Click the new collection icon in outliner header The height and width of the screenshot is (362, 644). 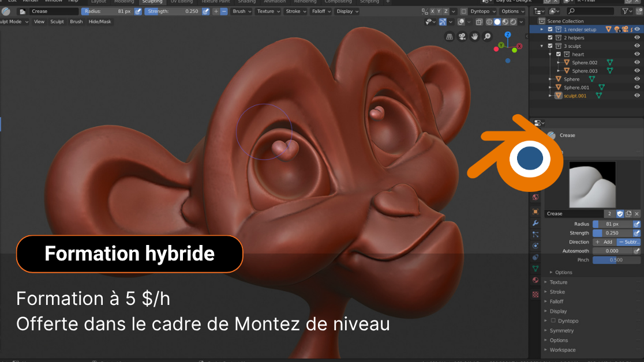[x=639, y=12]
